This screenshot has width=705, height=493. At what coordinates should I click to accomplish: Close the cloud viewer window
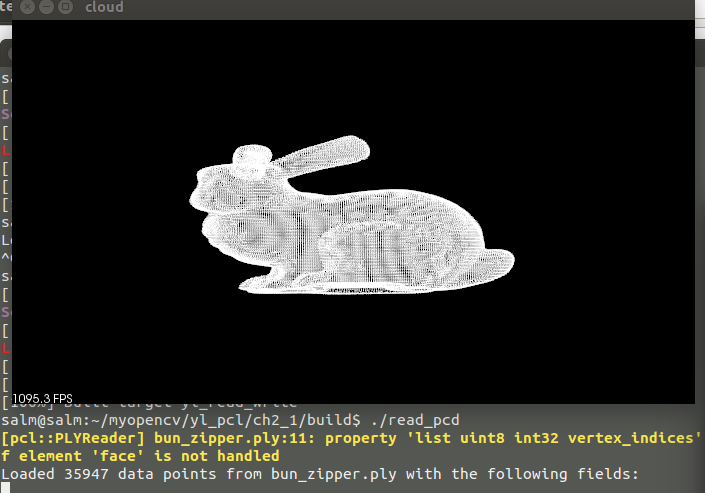click(27, 7)
